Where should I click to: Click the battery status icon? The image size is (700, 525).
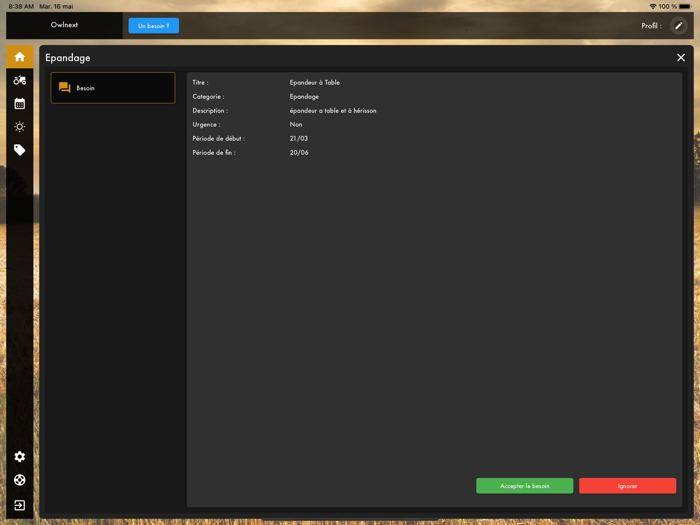(685, 6)
